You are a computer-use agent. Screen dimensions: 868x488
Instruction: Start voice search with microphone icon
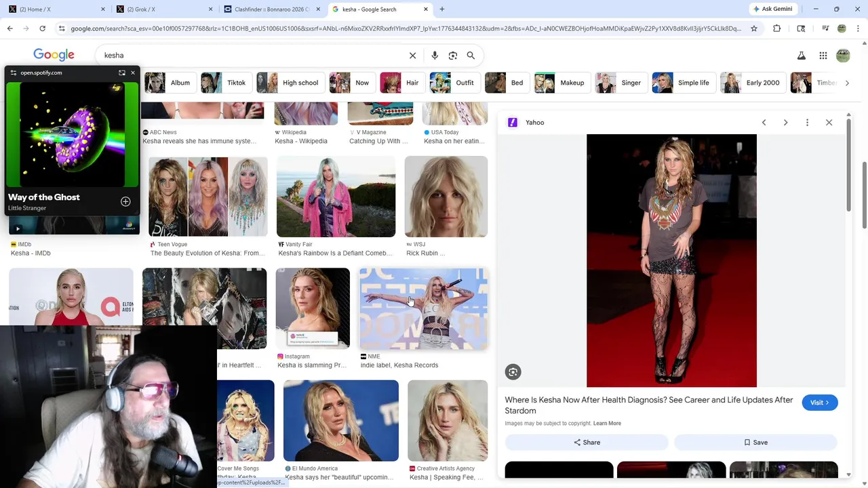[x=435, y=56]
